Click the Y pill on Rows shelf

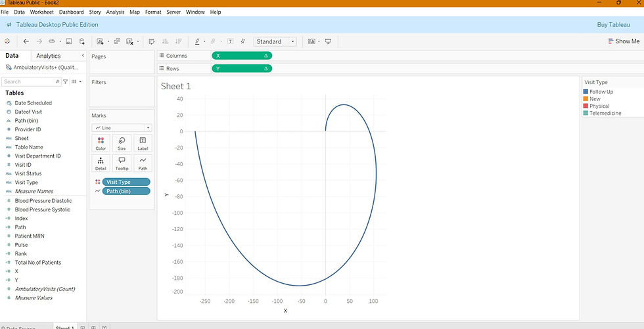242,68
